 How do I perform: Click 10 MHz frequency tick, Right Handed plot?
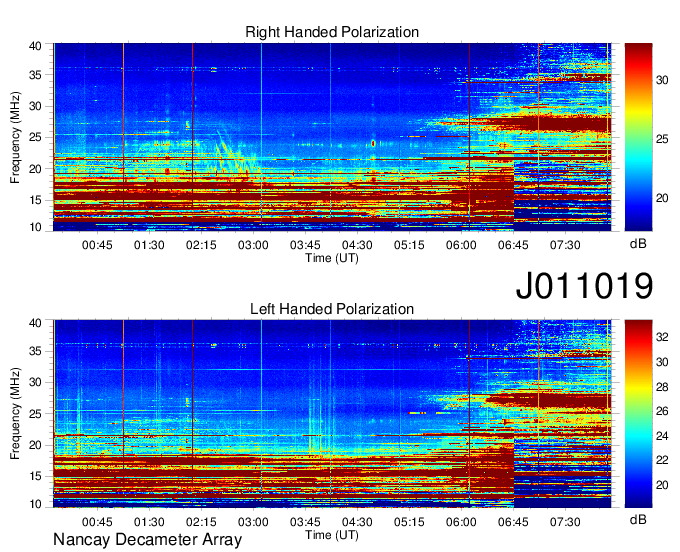coord(36,227)
